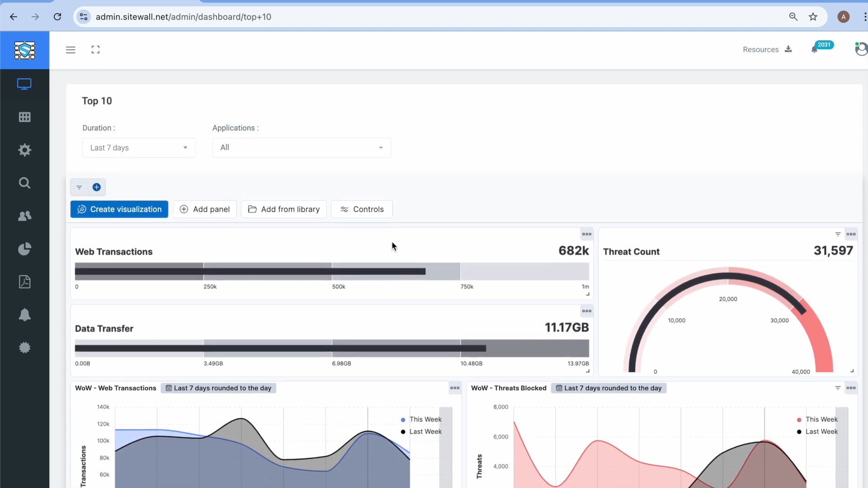Click browser zoom magnifier icon in address bar
Screen dimensions: 868x488
pyautogui.click(x=793, y=17)
